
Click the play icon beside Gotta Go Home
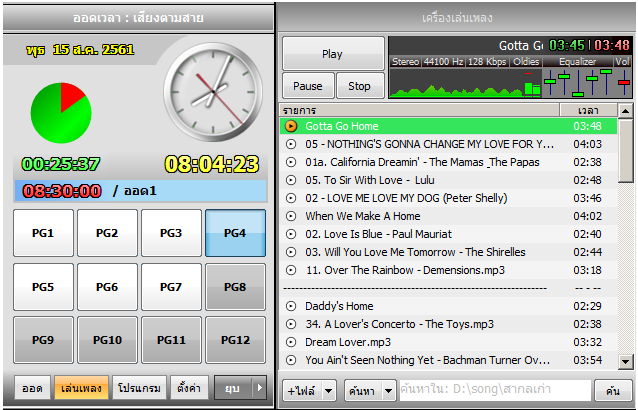click(291, 126)
